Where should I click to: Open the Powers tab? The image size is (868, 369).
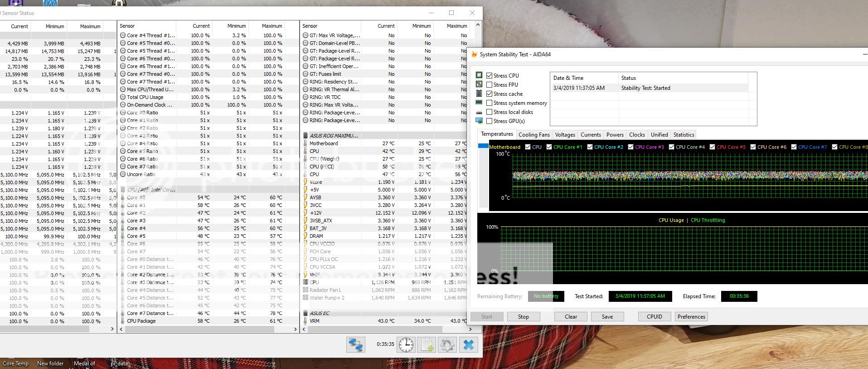(x=615, y=135)
